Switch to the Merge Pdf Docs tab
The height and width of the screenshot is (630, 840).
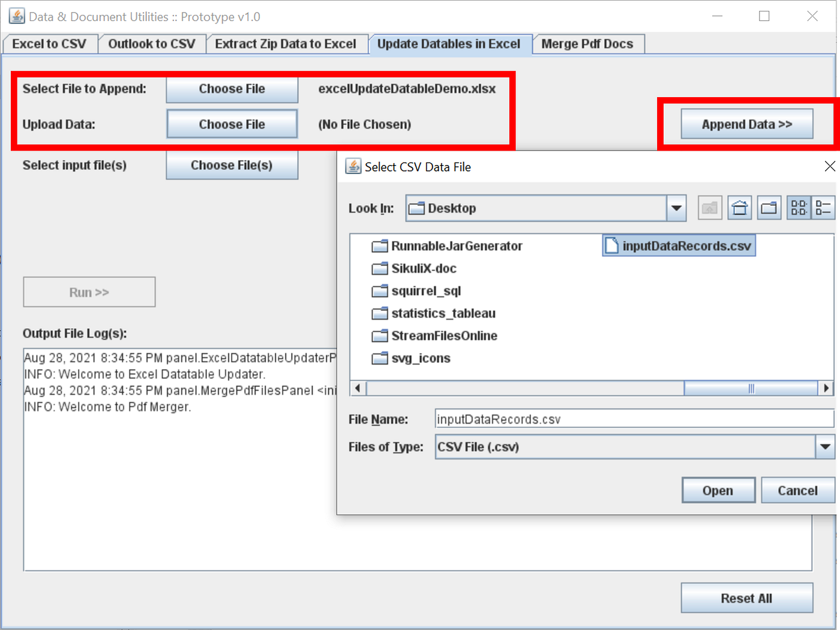587,43
